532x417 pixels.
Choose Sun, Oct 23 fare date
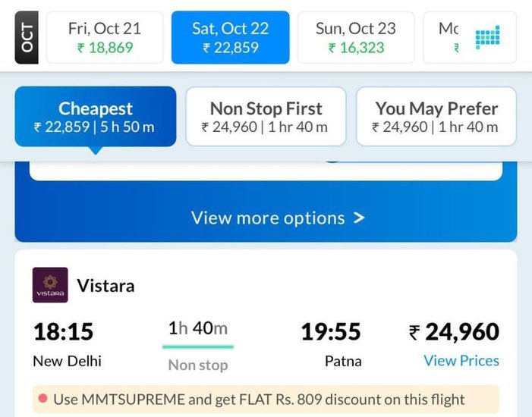(x=355, y=37)
